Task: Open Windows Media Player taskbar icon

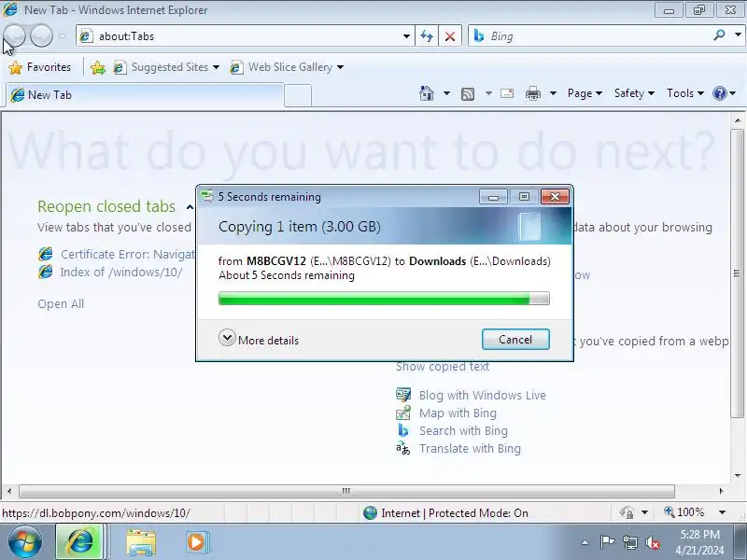Action: point(197,542)
